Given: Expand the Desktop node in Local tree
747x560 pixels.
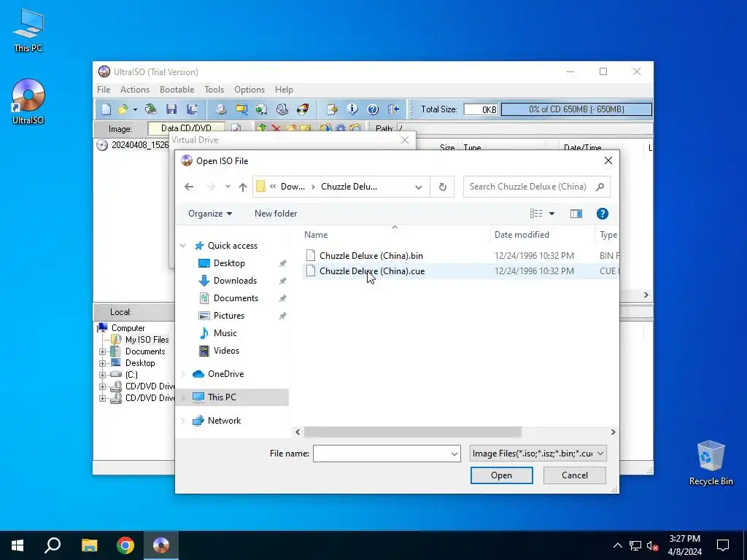Looking at the screenshot, I should pyautogui.click(x=102, y=363).
